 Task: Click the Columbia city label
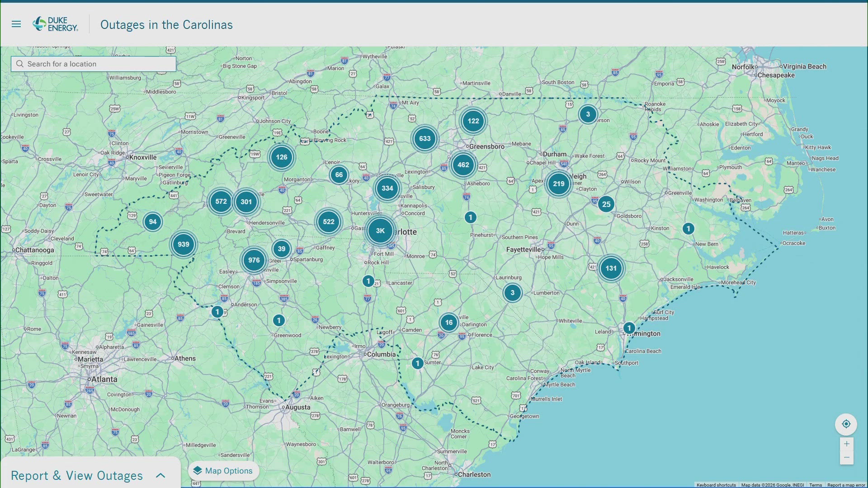tap(381, 354)
